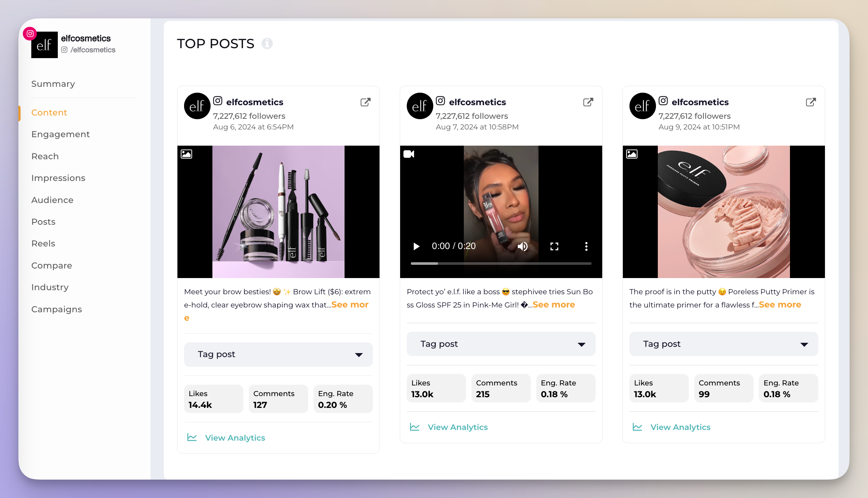Click the video time 0:00 / 0:20

[x=454, y=246]
